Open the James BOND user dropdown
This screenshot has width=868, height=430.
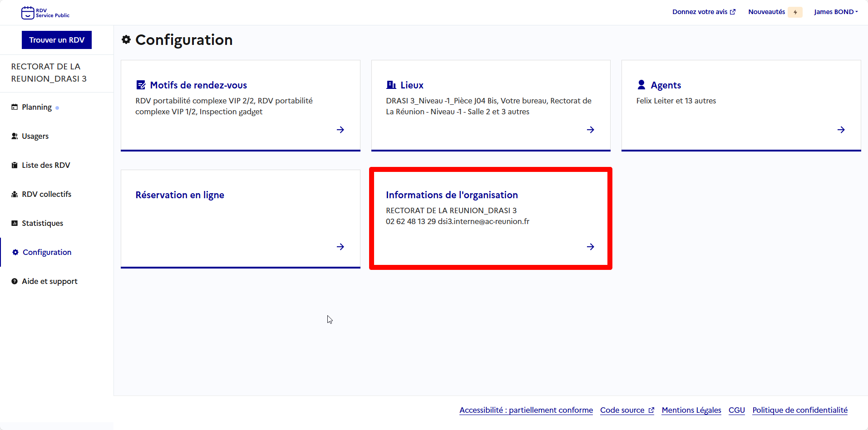[836, 12]
